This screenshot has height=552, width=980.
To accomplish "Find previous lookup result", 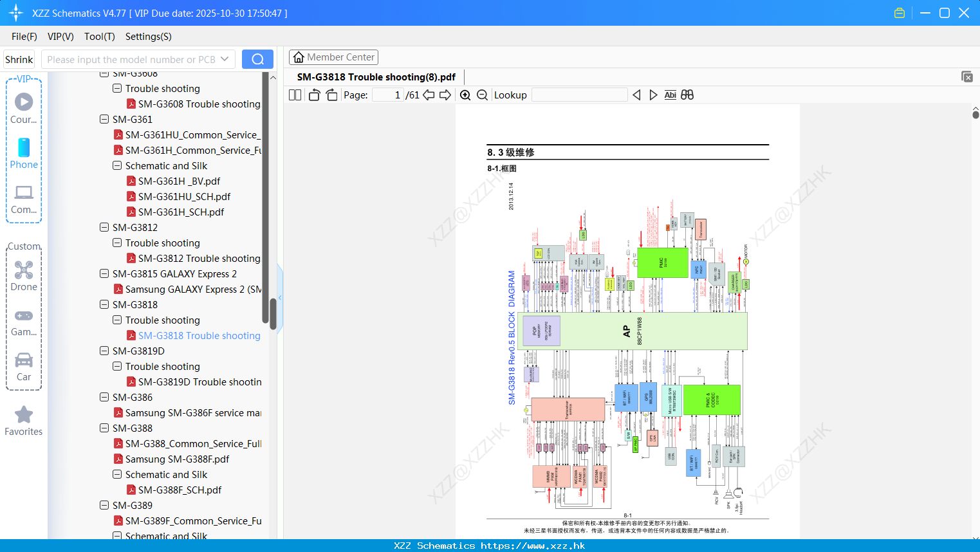I will click(636, 95).
